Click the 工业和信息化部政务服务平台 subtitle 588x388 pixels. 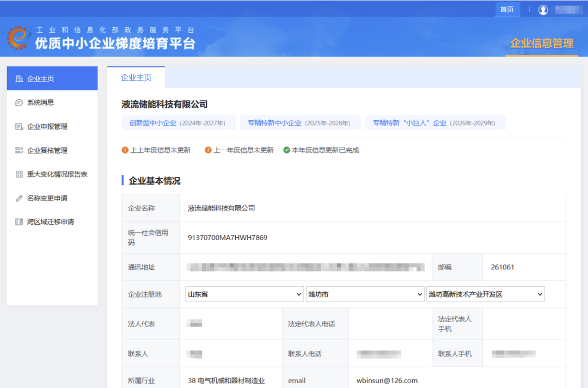pyautogui.click(x=115, y=29)
